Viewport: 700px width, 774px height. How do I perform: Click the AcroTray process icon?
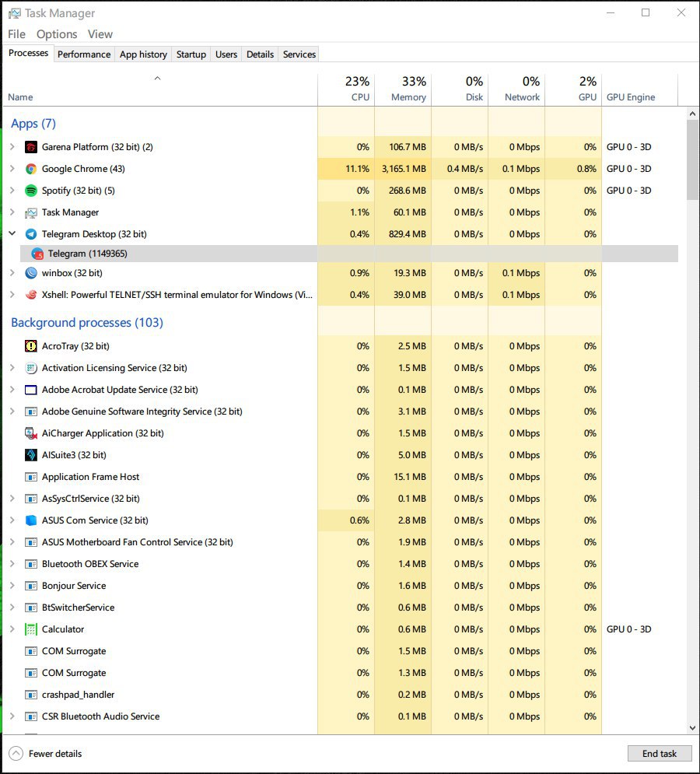(31, 346)
